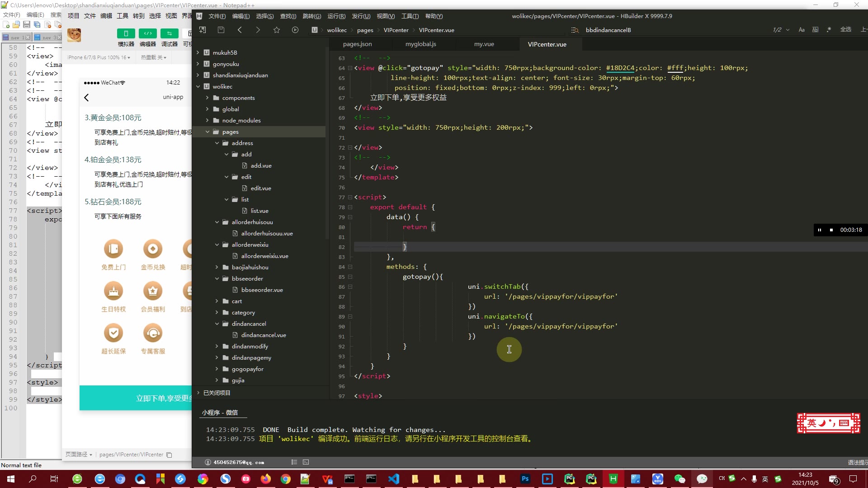Open the 热重载 hot reload dropdown
The height and width of the screenshot is (488, 868).
[x=154, y=57]
